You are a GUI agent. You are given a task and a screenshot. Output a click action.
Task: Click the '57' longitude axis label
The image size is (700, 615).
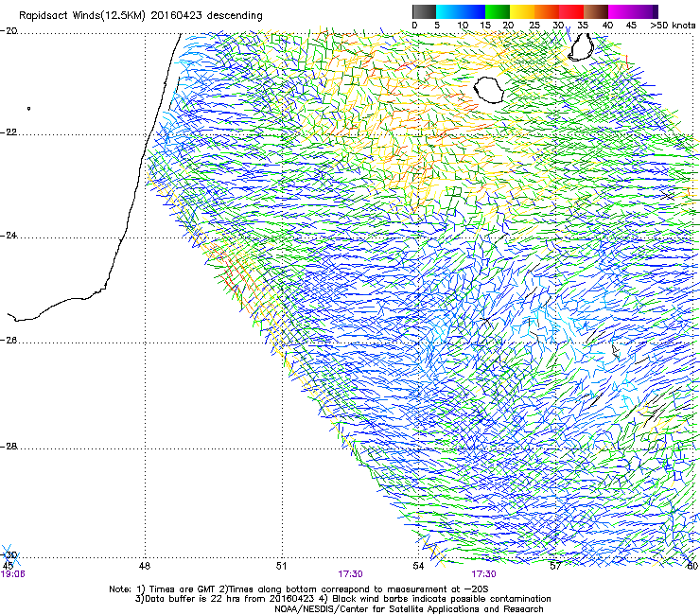pyautogui.click(x=555, y=566)
